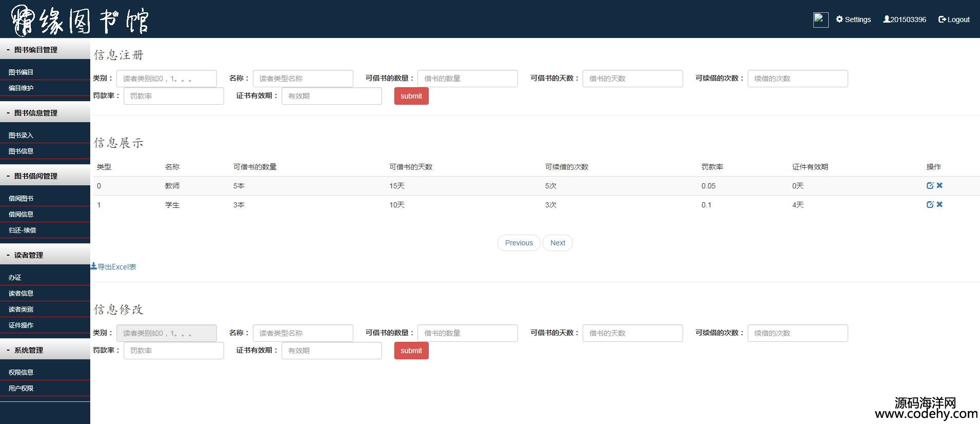Click the 导出Excel表 download link
980x424 pixels.
pyautogui.click(x=114, y=267)
